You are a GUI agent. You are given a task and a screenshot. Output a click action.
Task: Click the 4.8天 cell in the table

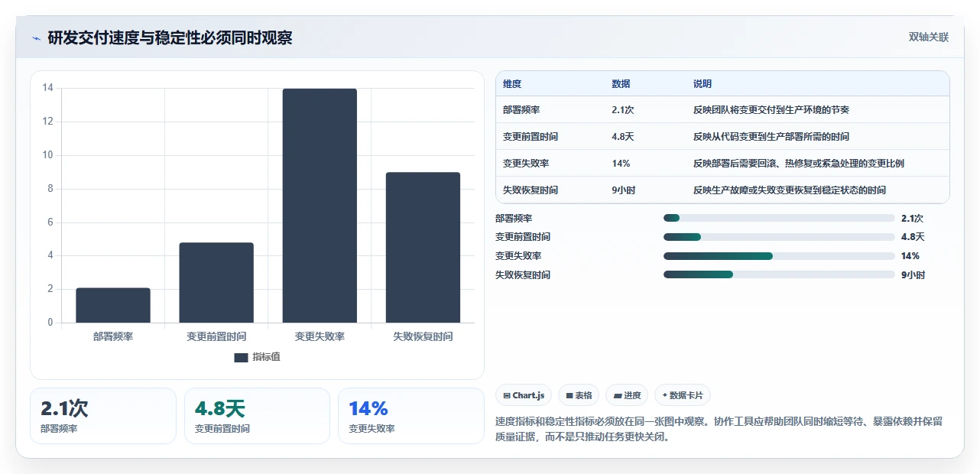[x=623, y=137]
